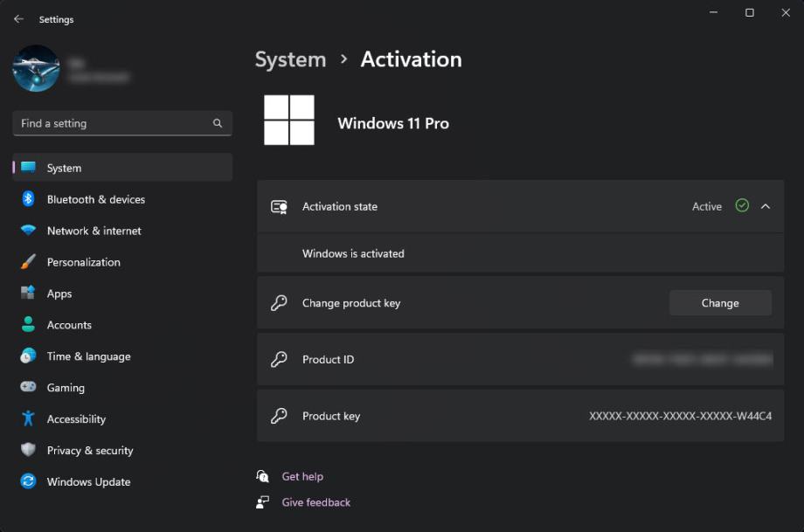
Task: Navigate to System breadcrumb in header
Action: tap(290, 59)
